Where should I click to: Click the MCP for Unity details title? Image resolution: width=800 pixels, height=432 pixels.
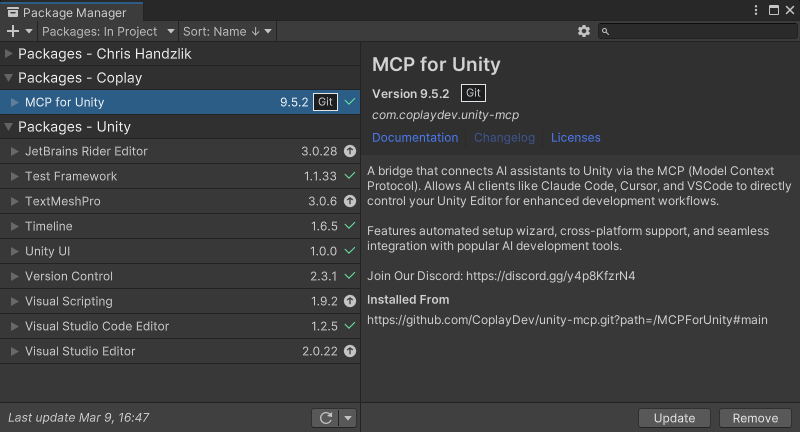[x=436, y=65]
